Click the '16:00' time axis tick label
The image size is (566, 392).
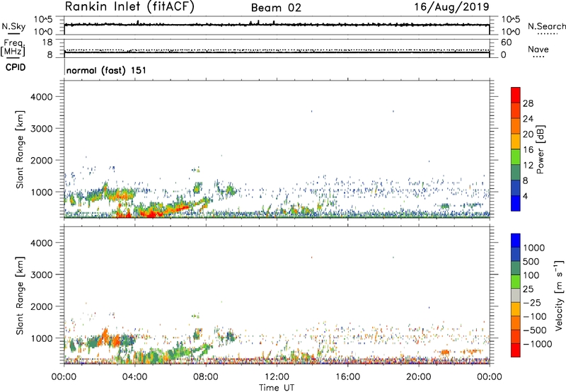point(347,377)
